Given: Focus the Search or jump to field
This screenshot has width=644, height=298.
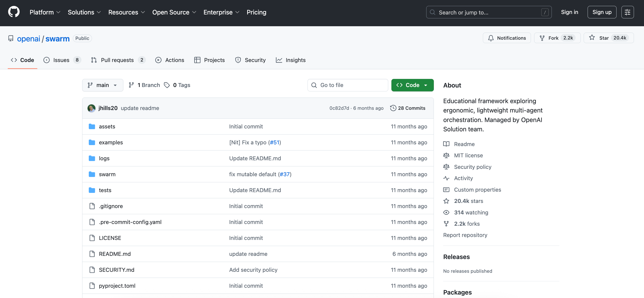Looking at the screenshot, I should click(489, 12).
